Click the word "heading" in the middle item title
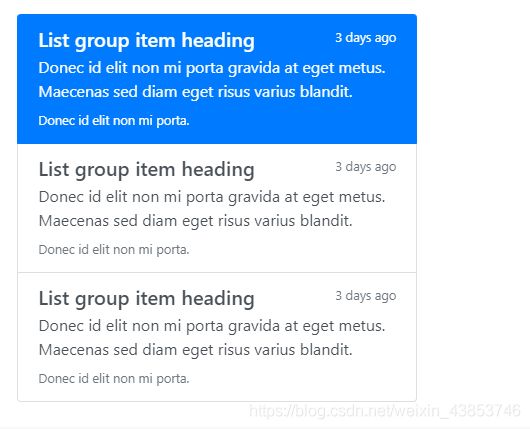 click(x=218, y=170)
